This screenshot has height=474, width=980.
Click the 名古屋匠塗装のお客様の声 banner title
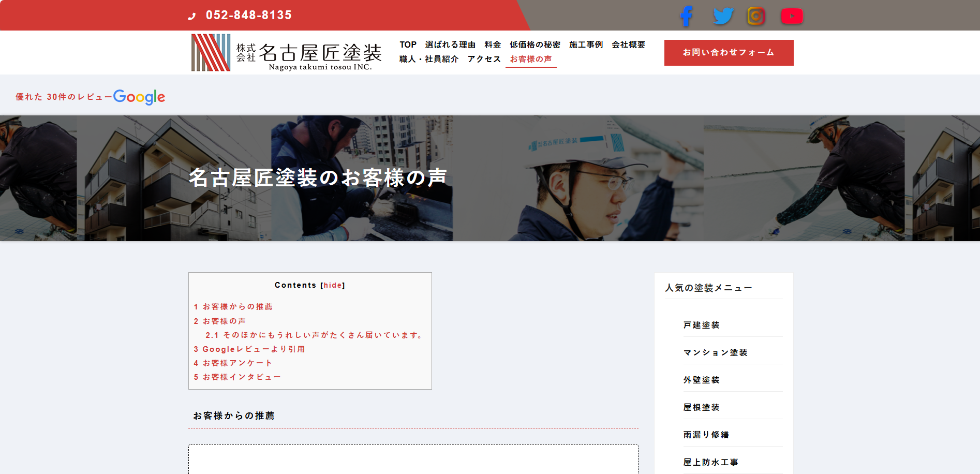(x=318, y=177)
